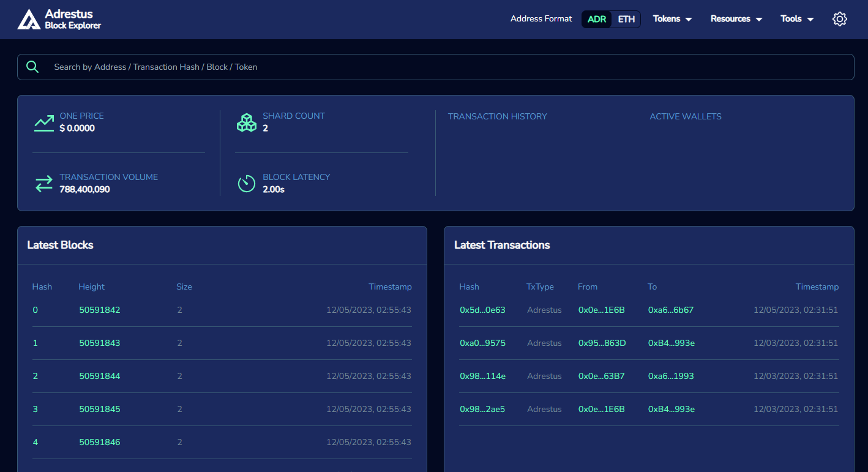Open settings via the gear icon
Viewport: 868px width, 472px height.
840,19
